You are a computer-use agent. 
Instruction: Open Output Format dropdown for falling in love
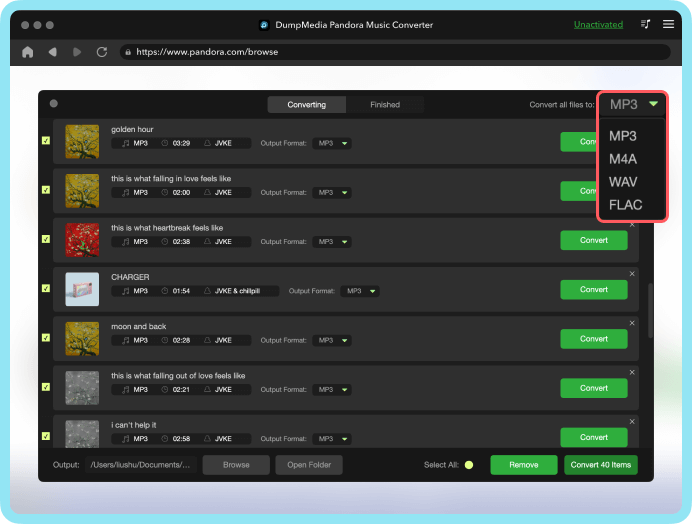pos(332,192)
